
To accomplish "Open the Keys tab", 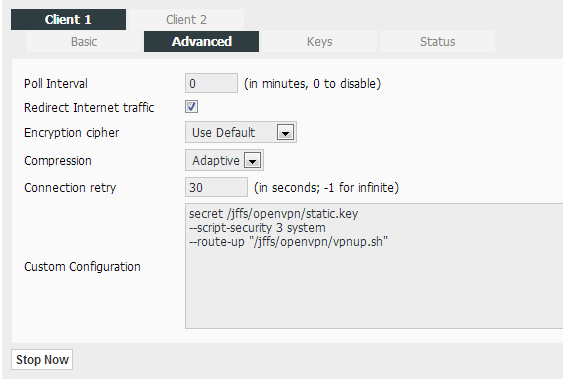I will pyautogui.click(x=319, y=42).
